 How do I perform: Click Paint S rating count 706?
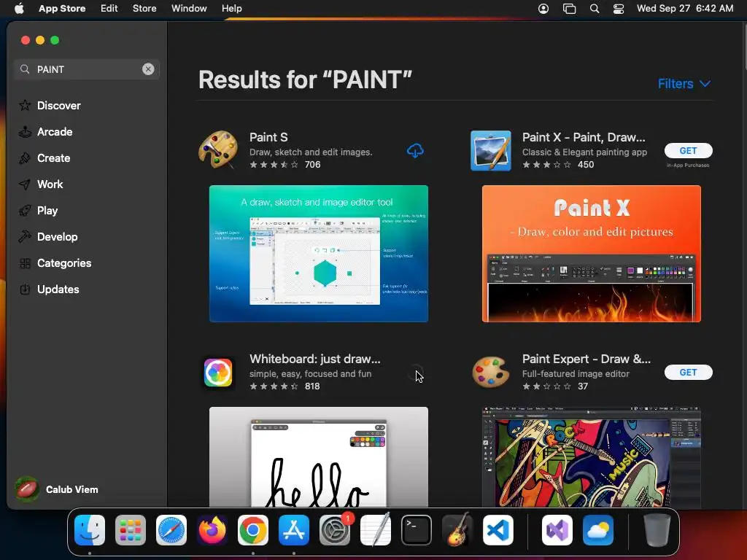(x=312, y=165)
